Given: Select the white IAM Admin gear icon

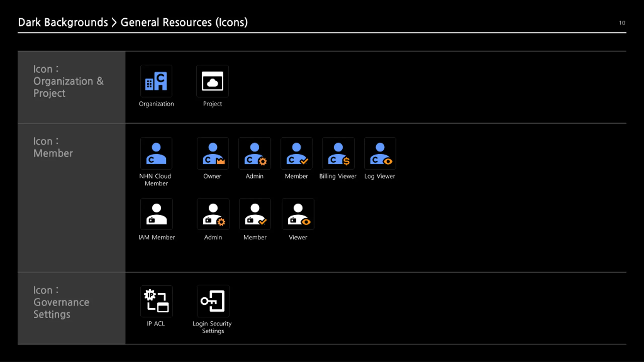Looking at the screenshot, I should click(213, 214).
